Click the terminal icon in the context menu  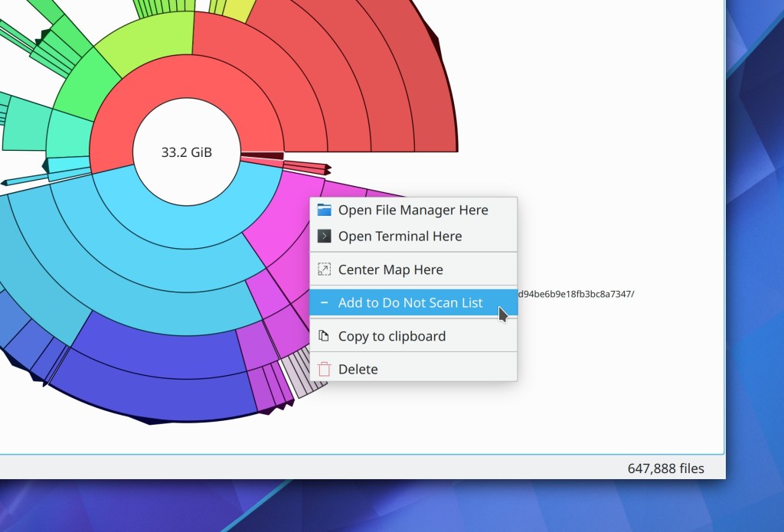click(x=325, y=236)
